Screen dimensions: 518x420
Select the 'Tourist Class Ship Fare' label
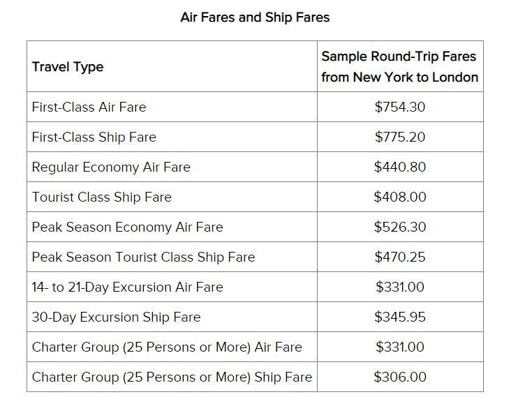(x=102, y=197)
